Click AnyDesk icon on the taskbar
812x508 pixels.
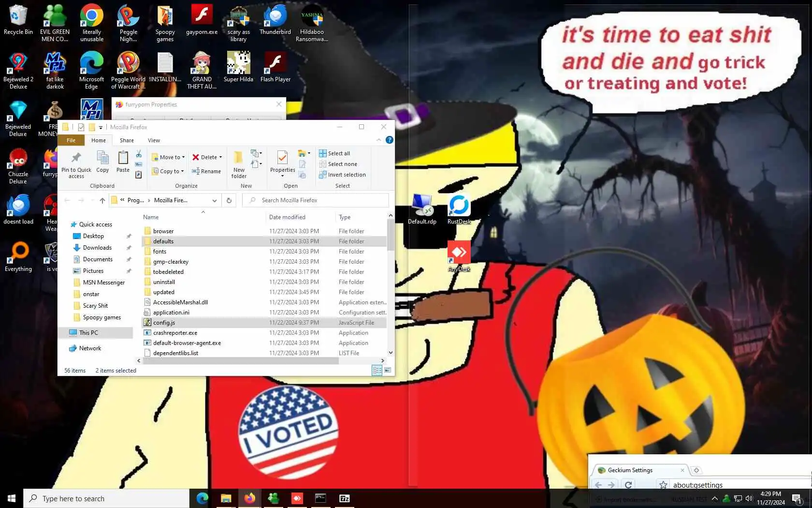click(297, 498)
